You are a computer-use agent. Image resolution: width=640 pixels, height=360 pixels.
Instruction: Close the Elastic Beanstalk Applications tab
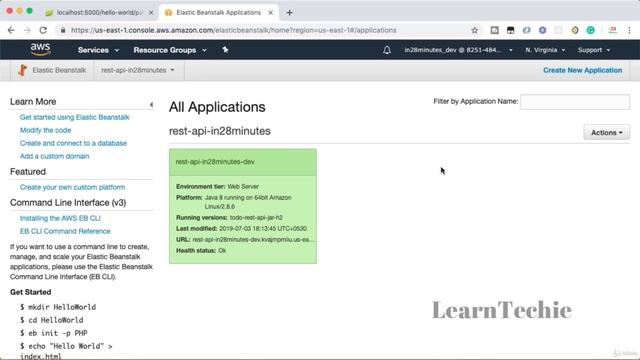270,13
